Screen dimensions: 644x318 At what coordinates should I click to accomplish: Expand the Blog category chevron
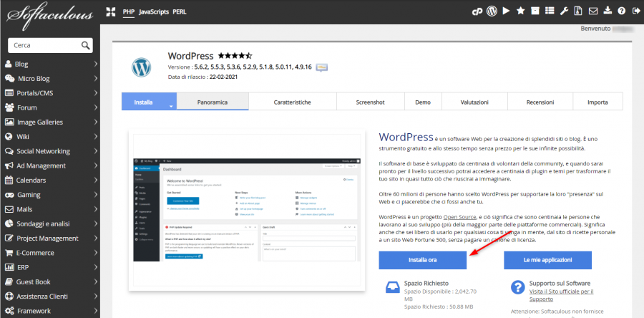tap(95, 64)
